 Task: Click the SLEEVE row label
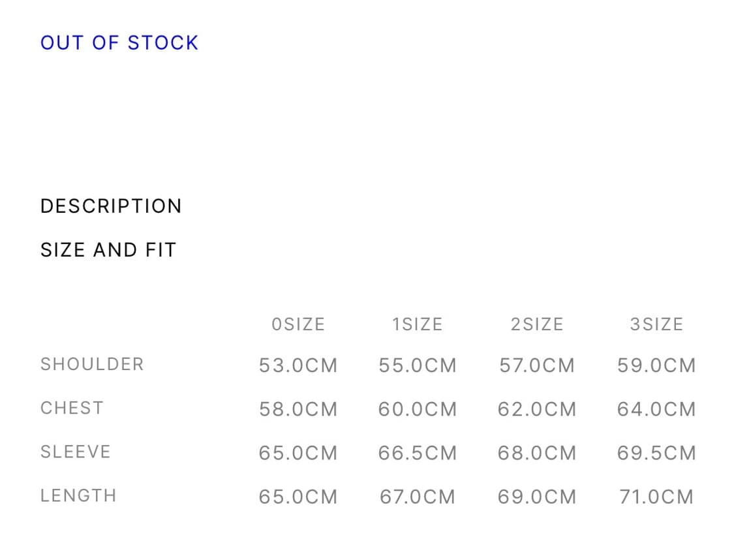pos(76,452)
